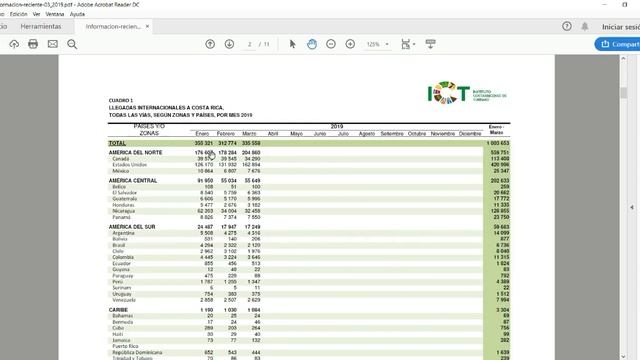Click the vertical scrollbar thumb
The width and height of the screenshot is (640, 360).
623,92
